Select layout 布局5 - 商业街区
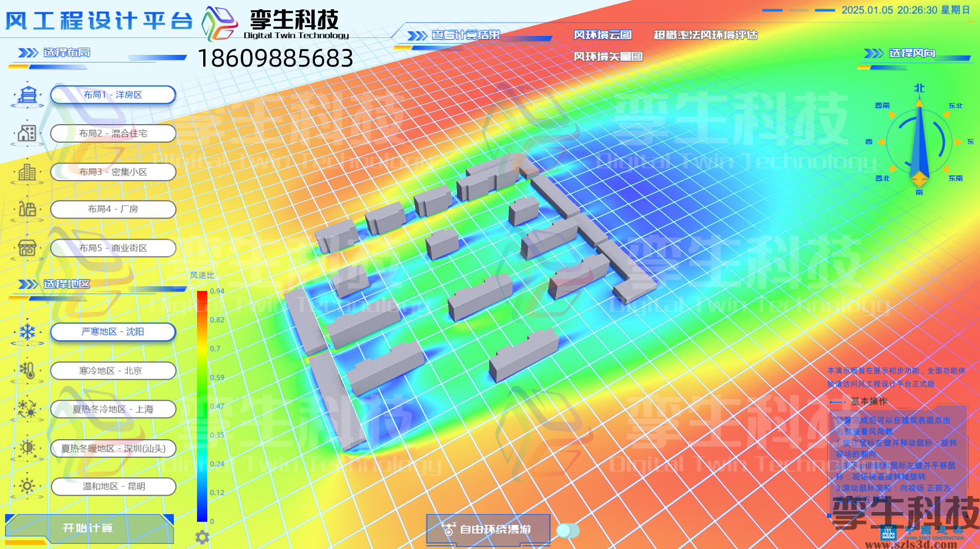Image resolution: width=980 pixels, height=549 pixels. click(113, 248)
